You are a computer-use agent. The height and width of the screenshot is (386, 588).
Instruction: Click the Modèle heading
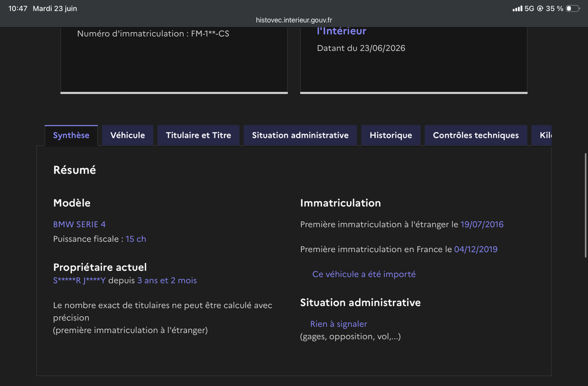pyautogui.click(x=72, y=203)
